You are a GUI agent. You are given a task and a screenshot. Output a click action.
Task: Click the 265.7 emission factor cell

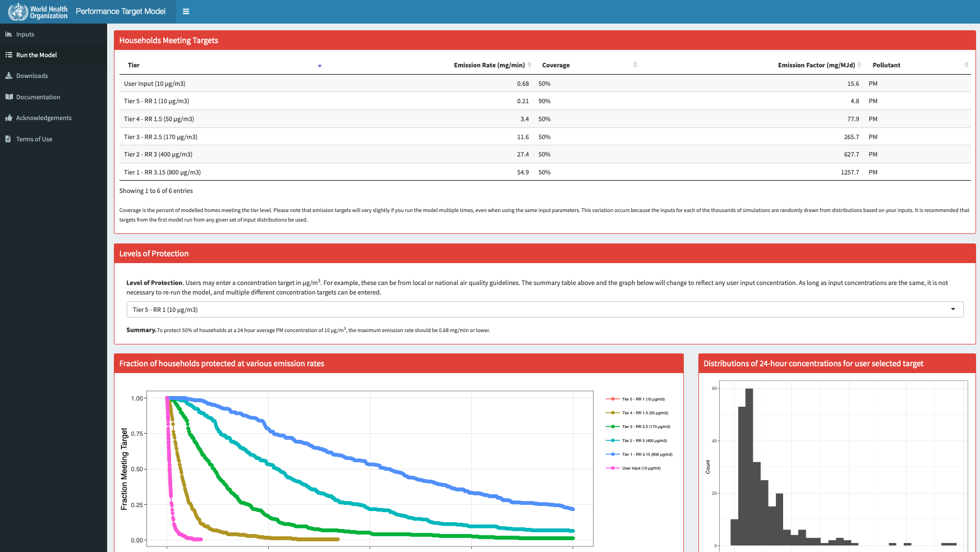coord(852,137)
